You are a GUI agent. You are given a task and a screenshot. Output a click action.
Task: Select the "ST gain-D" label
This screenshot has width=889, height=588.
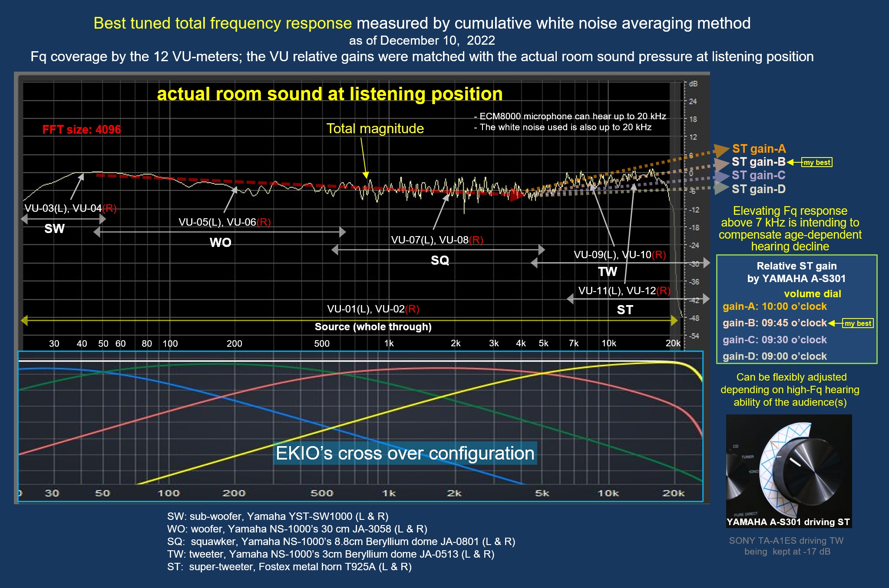click(758, 189)
